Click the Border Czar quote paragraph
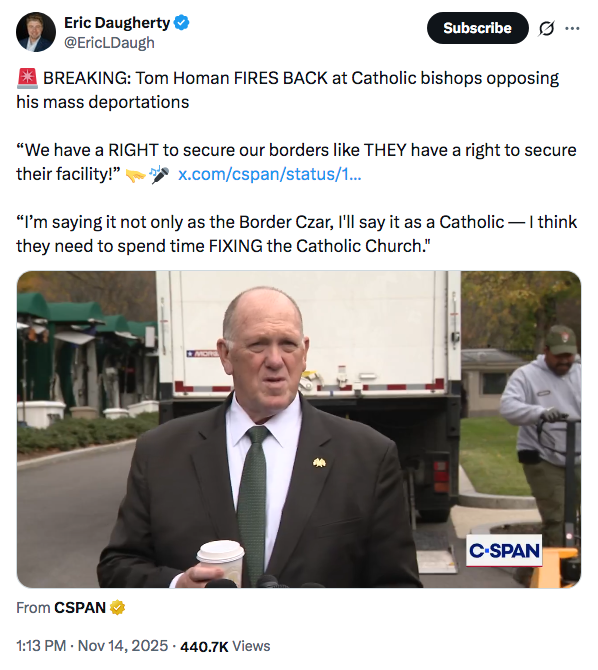The height and width of the screenshot is (670, 598). [297, 234]
